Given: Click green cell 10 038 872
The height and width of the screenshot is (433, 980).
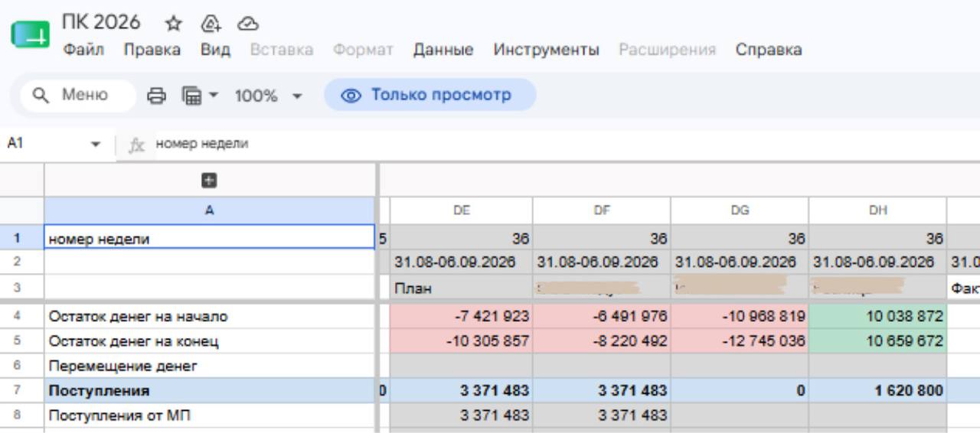Looking at the screenshot, I should click(x=877, y=316).
